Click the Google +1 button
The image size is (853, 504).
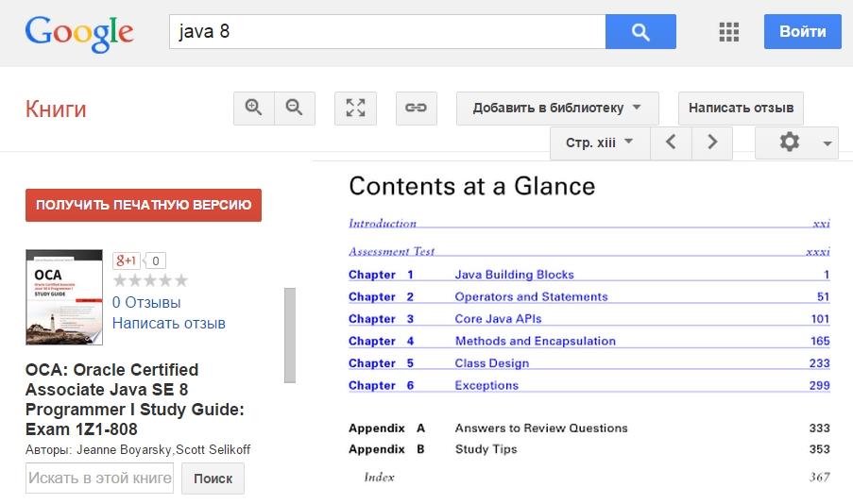click(127, 260)
